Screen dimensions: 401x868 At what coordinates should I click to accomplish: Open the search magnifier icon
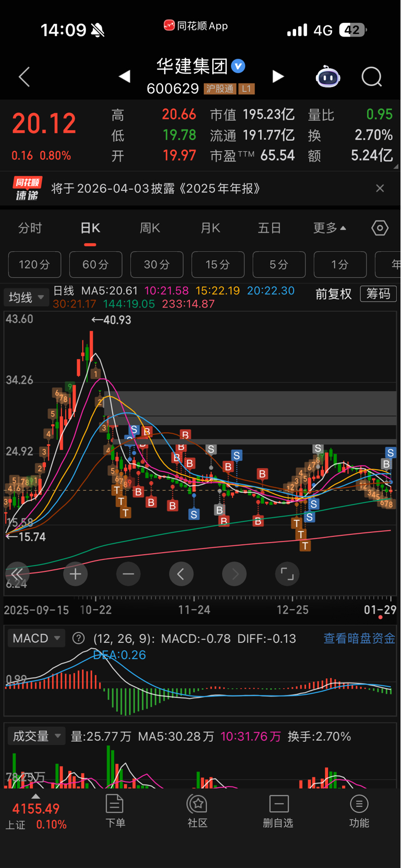372,77
